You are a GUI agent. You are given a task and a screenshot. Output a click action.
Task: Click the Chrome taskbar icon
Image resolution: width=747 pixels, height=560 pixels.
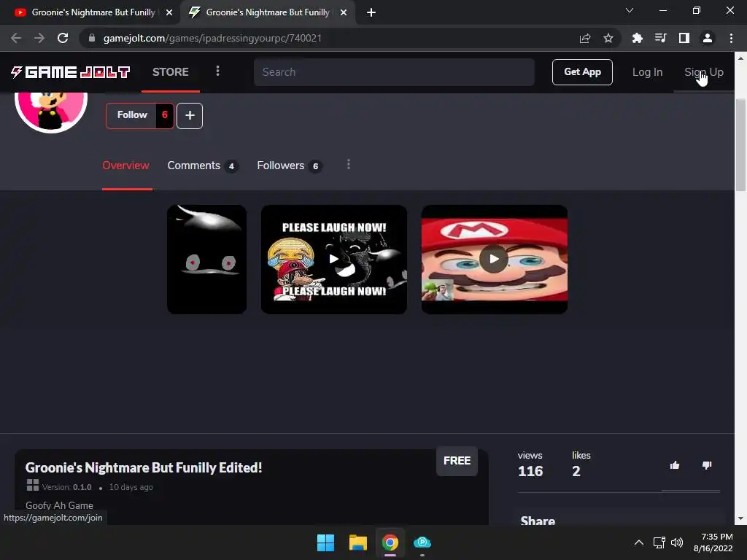click(390, 542)
